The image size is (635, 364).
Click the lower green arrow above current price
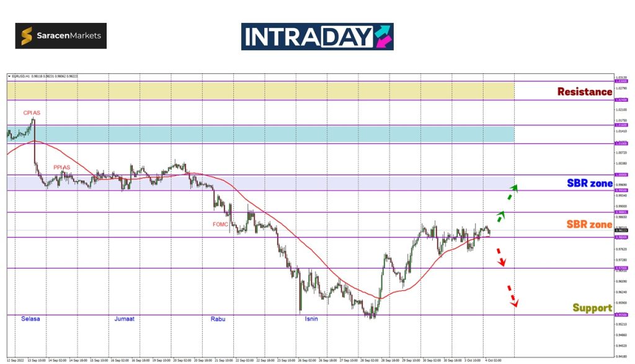coord(501,215)
